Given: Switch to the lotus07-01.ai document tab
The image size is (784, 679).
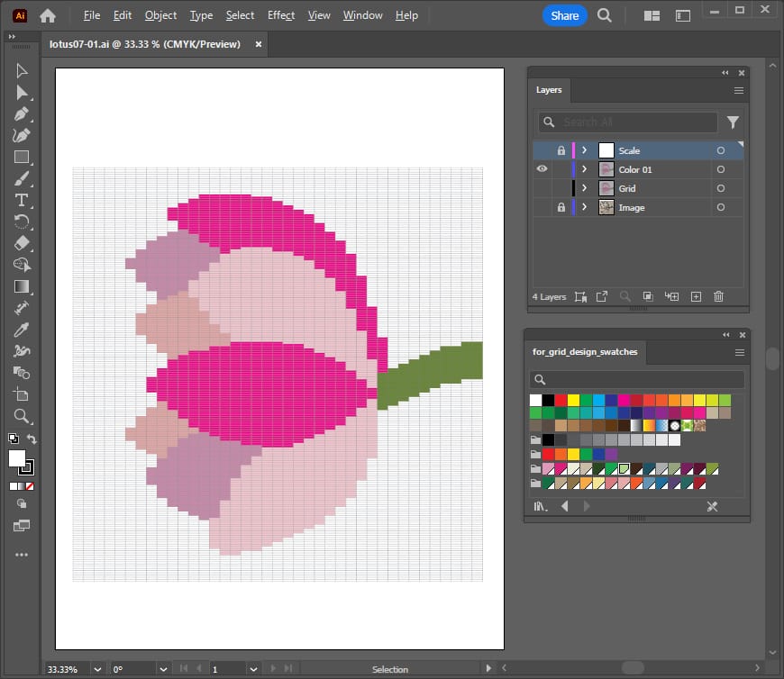Looking at the screenshot, I should pyautogui.click(x=145, y=44).
